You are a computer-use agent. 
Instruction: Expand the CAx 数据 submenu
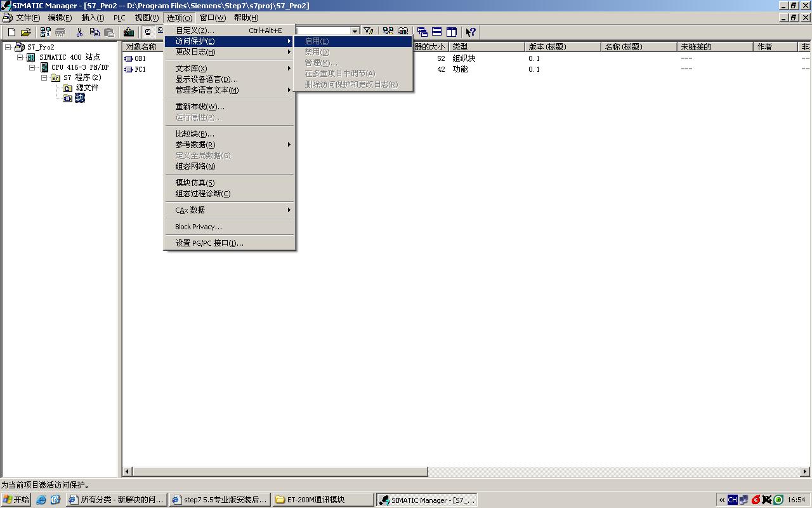pyautogui.click(x=289, y=210)
